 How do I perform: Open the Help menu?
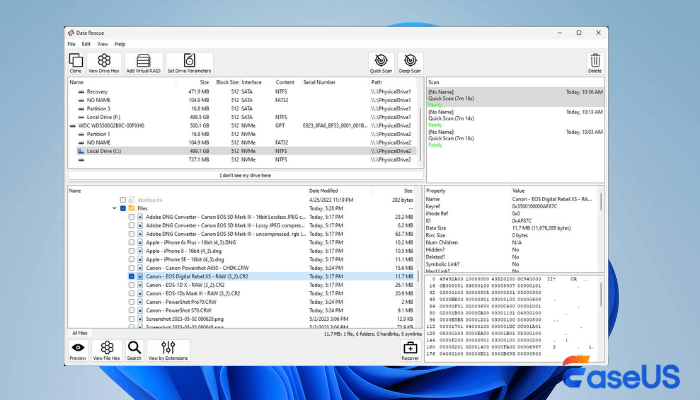pyautogui.click(x=120, y=44)
